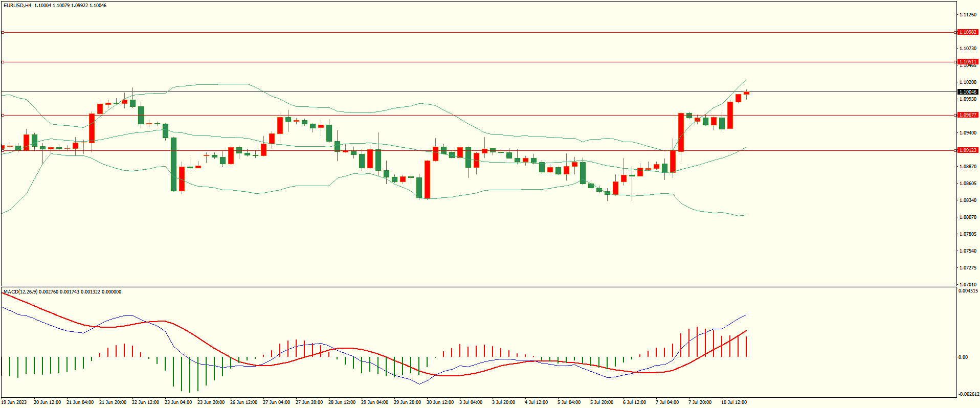Click the 19 Jun 2023 date label

pos(14,402)
